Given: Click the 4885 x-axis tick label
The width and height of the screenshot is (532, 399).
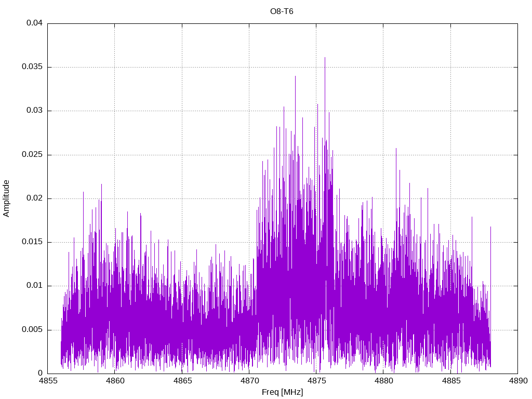Looking at the screenshot, I should coord(450,381).
